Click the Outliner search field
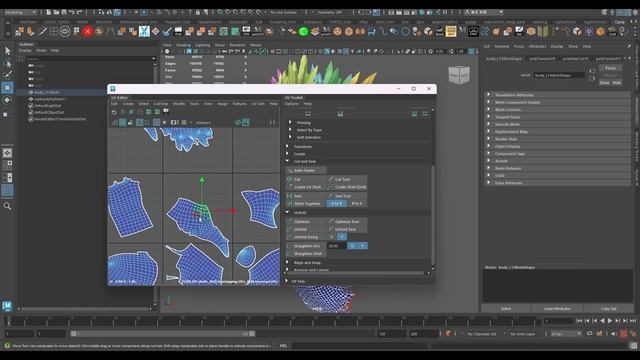 (x=89, y=59)
